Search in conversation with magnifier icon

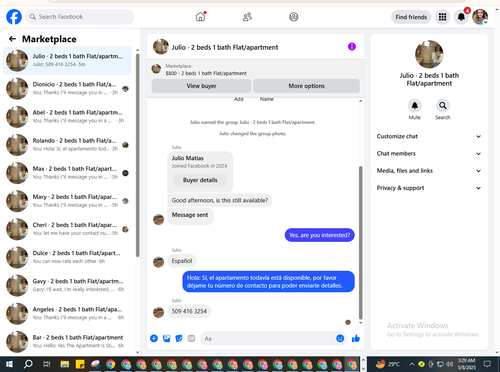pos(442,106)
